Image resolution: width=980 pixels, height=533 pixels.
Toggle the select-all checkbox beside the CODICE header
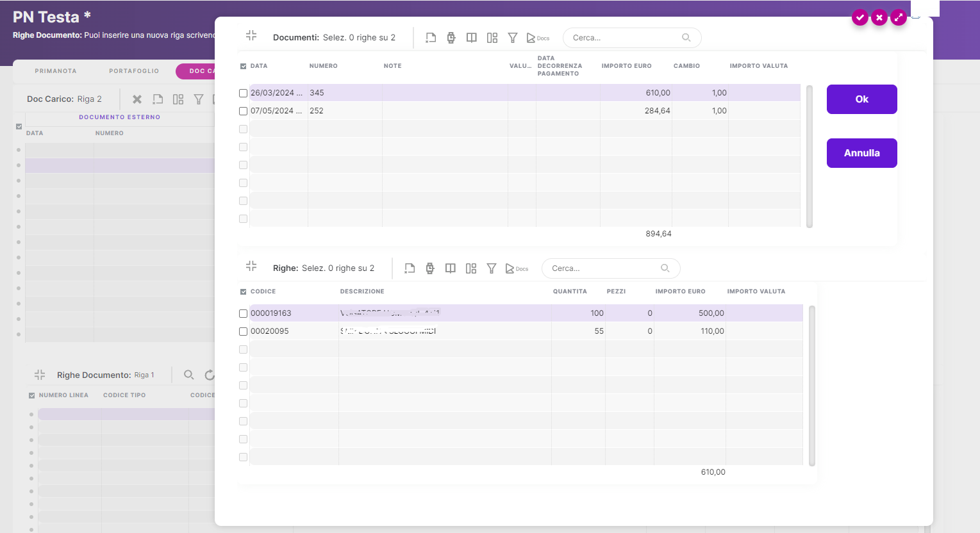pyautogui.click(x=243, y=291)
